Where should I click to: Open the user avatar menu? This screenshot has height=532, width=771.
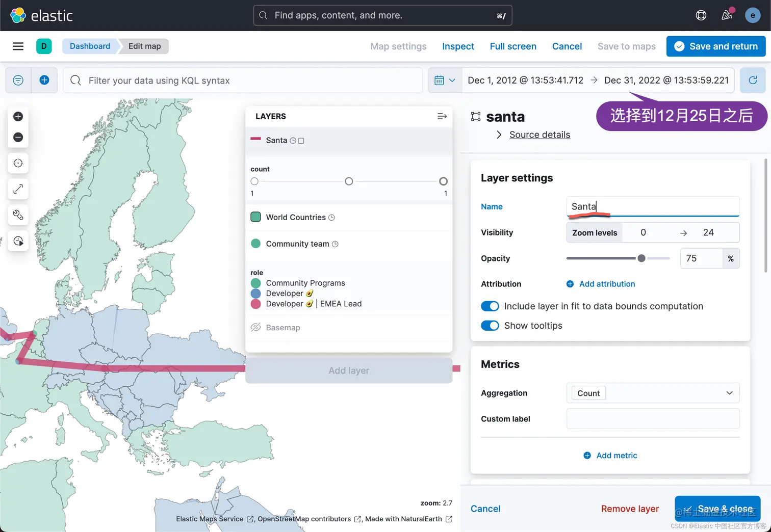(753, 15)
